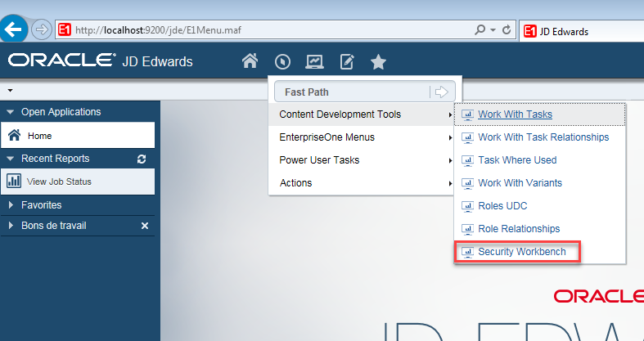This screenshot has height=341, width=644.
Task: Open the reports monitor icon in header
Action: click(x=314, y=62)
